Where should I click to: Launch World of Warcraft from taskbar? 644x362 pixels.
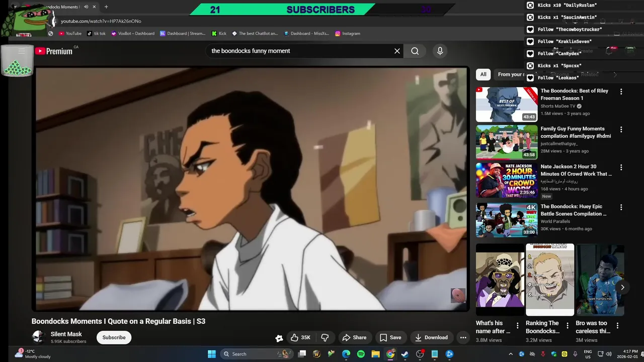316,354
